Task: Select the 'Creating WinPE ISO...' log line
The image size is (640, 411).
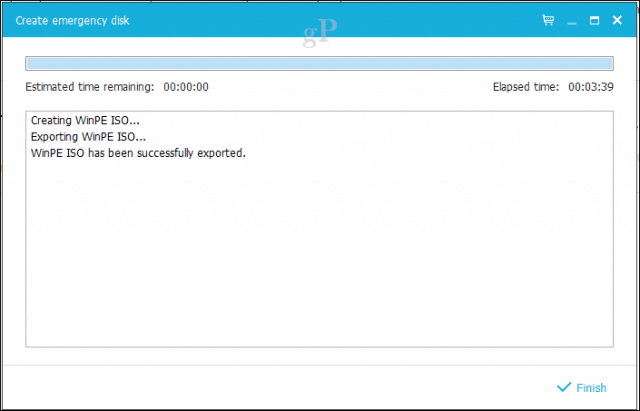Action: click(85, 120)
